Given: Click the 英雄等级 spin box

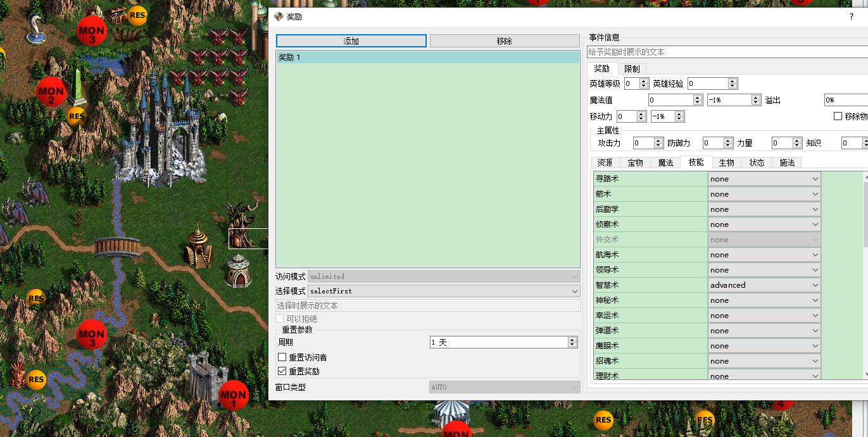Looking at the screenshot, I should pyautogui.click(x=636, y=83).
